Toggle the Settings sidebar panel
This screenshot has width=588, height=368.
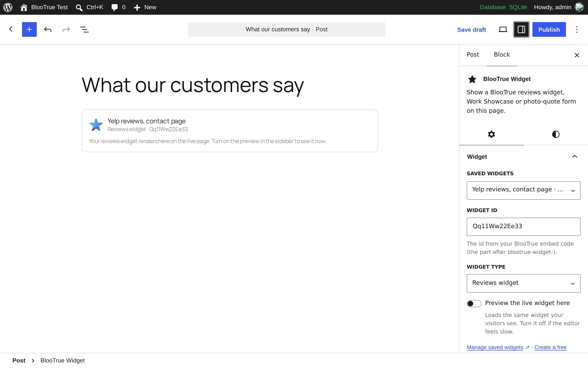point(521,29)
